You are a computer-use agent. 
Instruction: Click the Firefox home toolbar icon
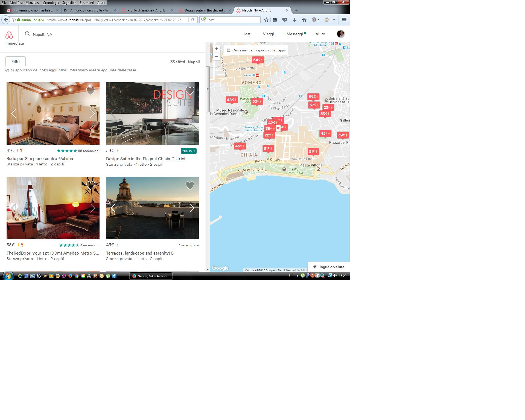point(304,20)
